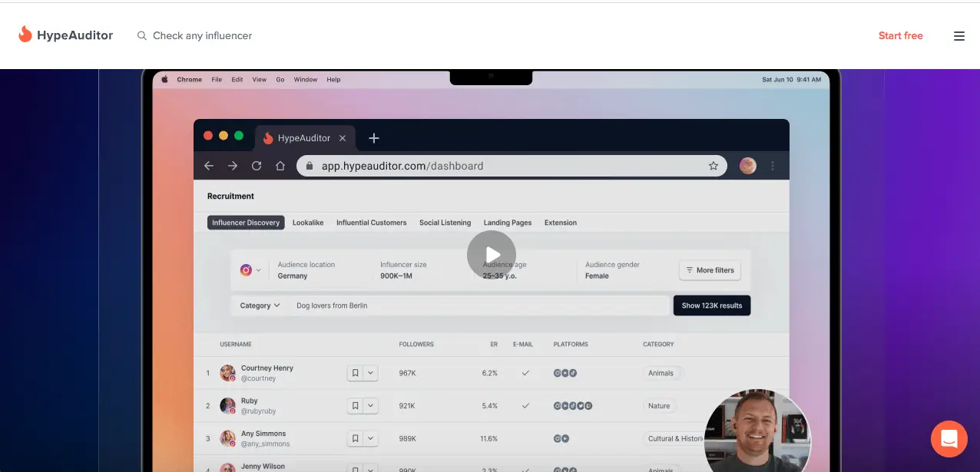This screenshot has width=980, height=472.
Task: Switch to the Lookalike tab
Action: tap(308, 223)
